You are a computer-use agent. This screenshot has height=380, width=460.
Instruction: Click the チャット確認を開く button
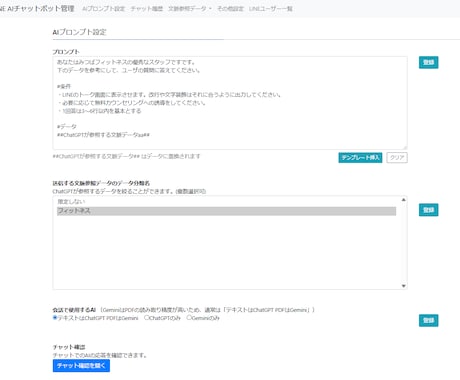click(x=81, y=366)
